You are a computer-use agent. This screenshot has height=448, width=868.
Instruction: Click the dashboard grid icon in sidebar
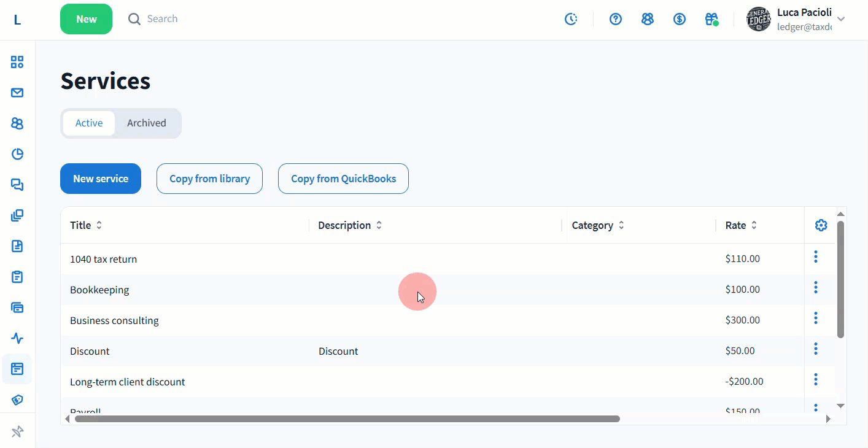pyautogui.click(x=17, y=62)
